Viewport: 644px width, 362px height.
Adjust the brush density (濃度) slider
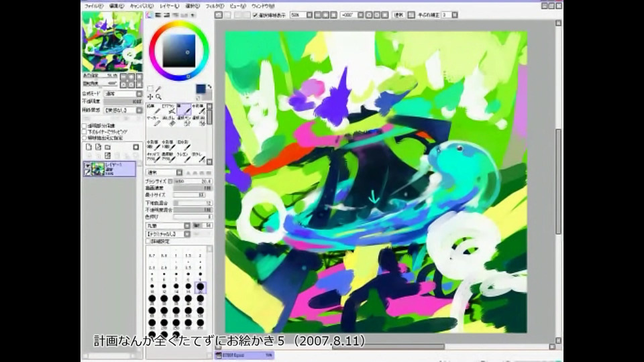click(193, 188)
